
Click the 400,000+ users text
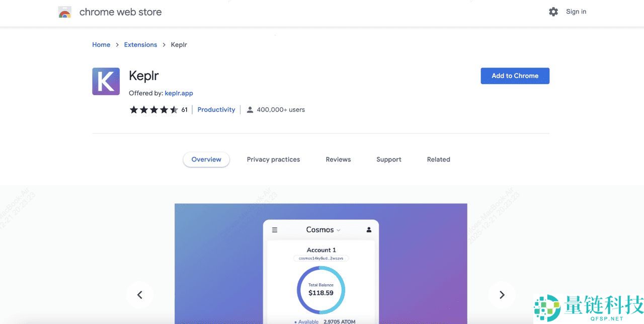pyautogui.click(x=281, y=110)
